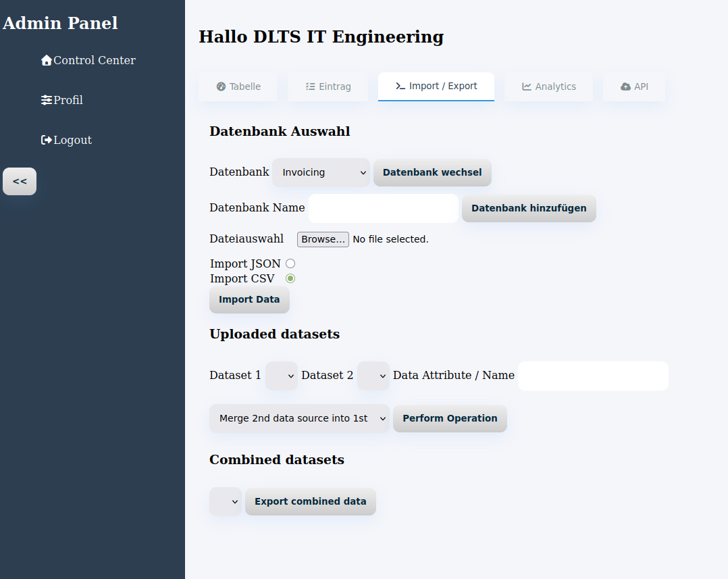Viewport: 728px width, 579px height.
Task: Open the Control Center link
Action: coord(88,60)
